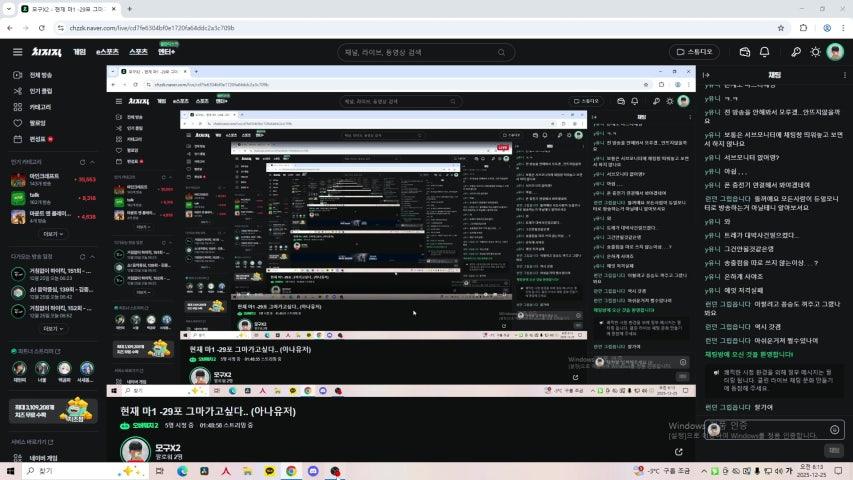This screenshot has width=853, height=480.
Task: Go back with the browser back arrow
Action: click(x=10, y=28)
